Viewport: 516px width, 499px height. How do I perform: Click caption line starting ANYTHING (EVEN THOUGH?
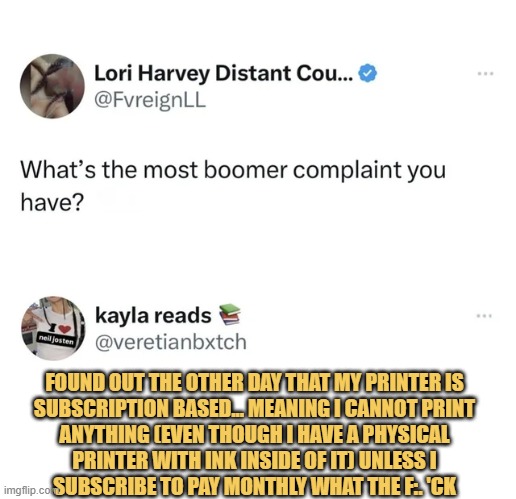click(x=254, y=434)
